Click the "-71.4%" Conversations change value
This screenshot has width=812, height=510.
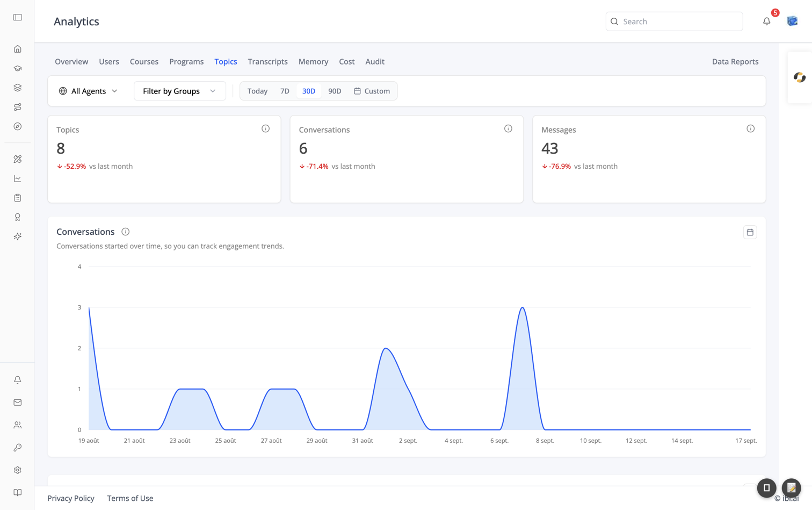[x=317, y=166]
